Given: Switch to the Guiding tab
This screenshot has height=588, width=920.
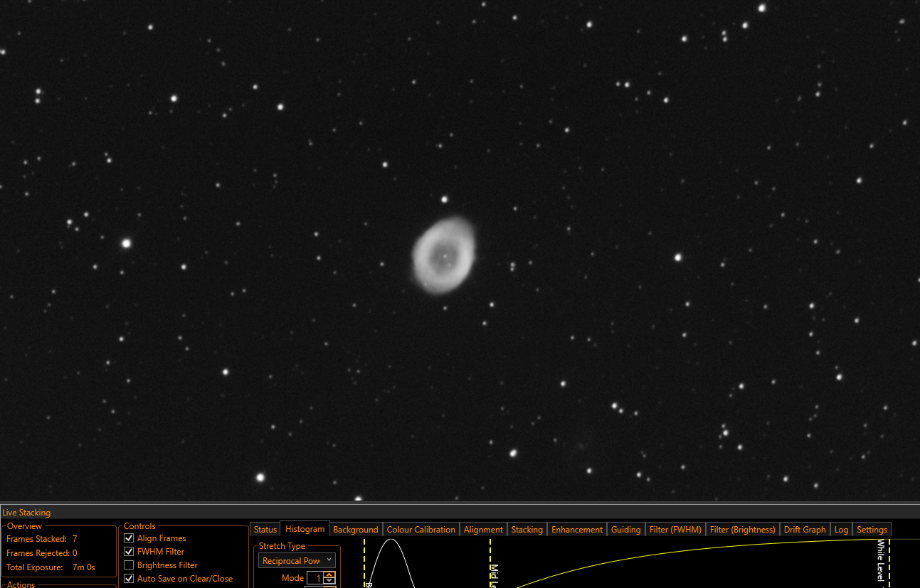Looking at the screenshot, I should pos(626,530).
